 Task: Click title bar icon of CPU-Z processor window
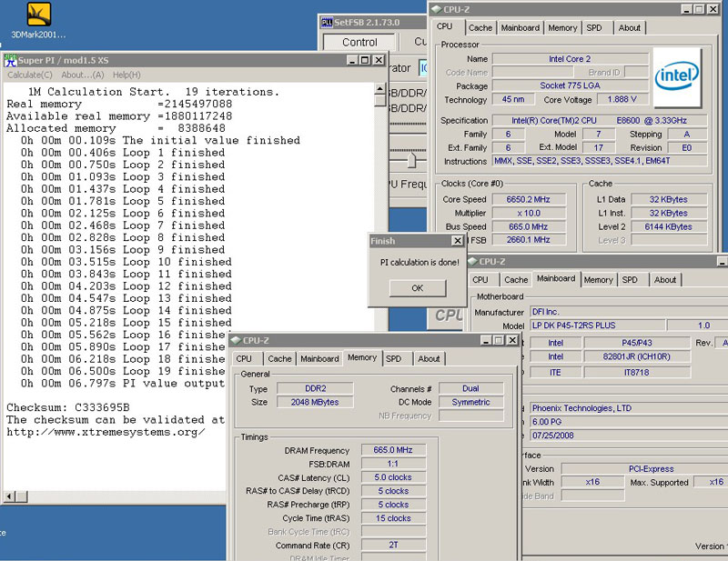[x=436, y=9]
